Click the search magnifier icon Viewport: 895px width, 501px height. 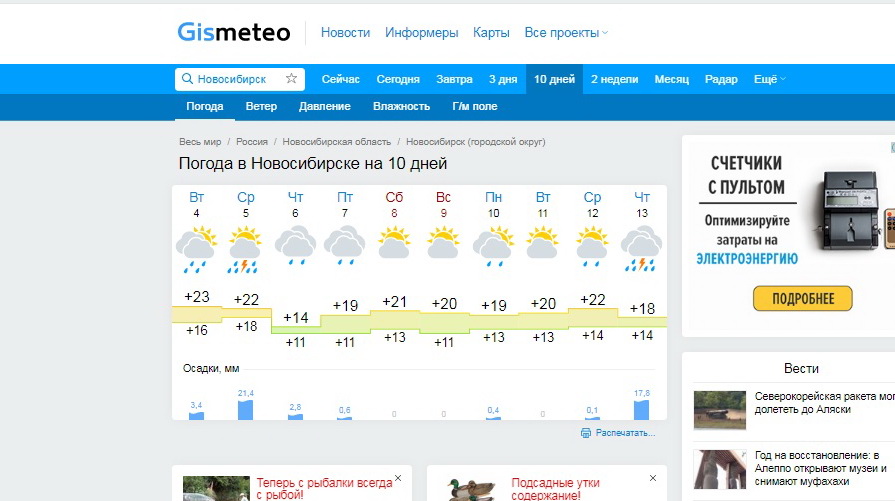(187, 79)
